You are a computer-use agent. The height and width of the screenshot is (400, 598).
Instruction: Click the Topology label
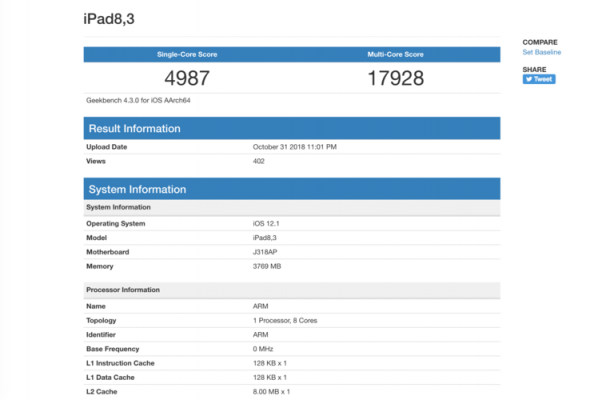click(x=101, y=320)
